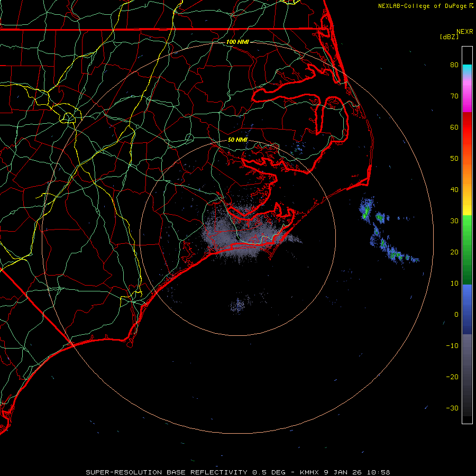Click the 10 value on dBZ scale

454,283
